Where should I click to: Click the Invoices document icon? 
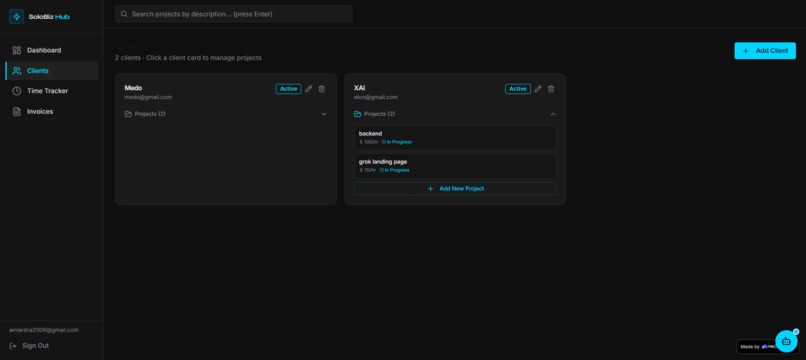[x=16, y=112]
